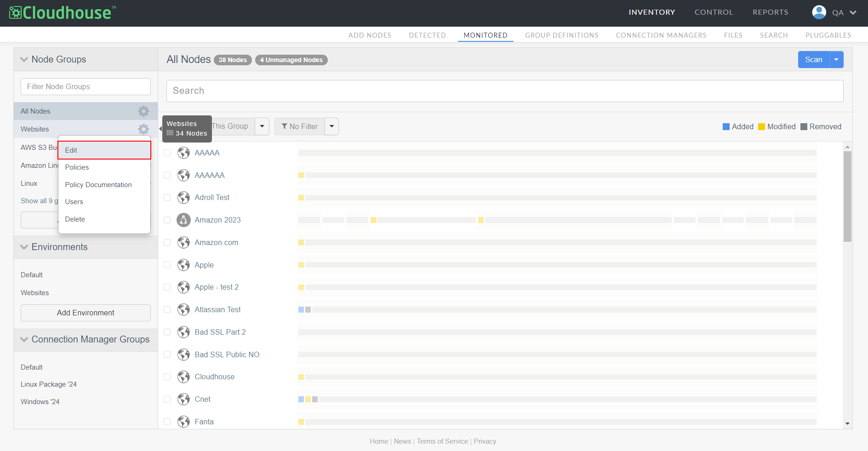Open the This Group dropdown arrow
Viewport: 868px width, 451px height.
click(x=262, y=126)
